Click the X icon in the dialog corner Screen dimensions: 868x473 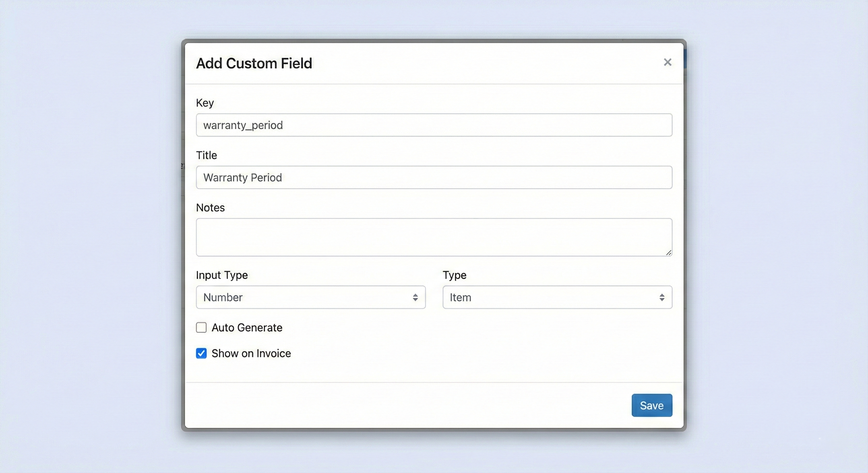tap(668, 62)
